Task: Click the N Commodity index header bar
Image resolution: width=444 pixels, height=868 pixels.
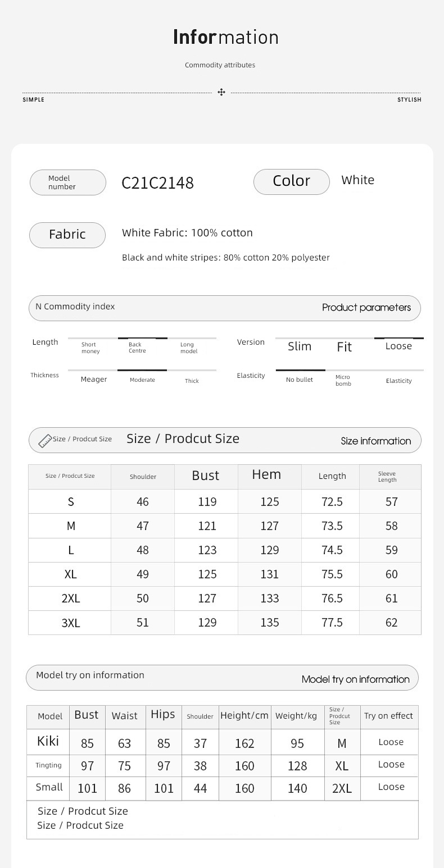Action: pos(225,308)
